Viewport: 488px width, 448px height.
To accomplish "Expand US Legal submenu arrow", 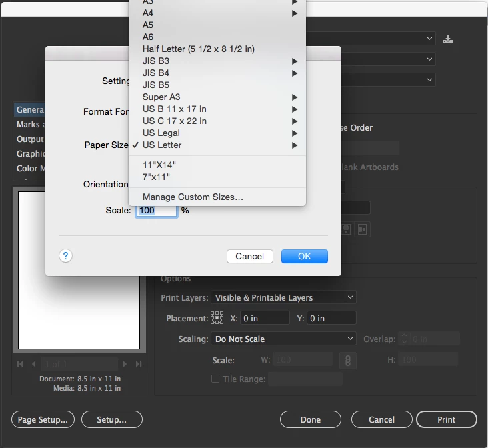I will point(295,133).
